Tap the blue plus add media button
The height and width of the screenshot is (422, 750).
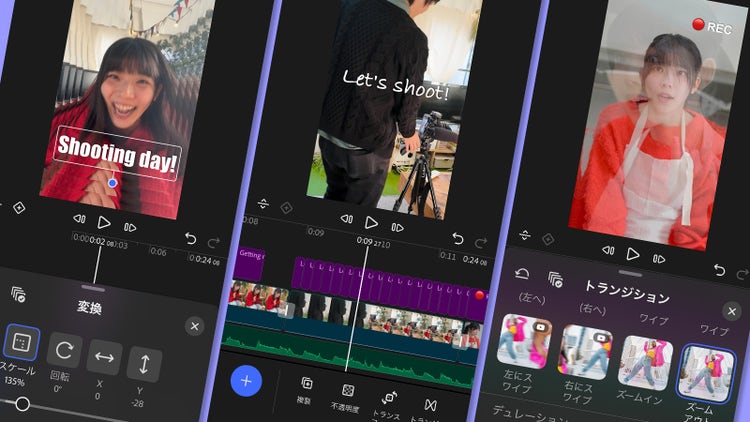(246, 381)
